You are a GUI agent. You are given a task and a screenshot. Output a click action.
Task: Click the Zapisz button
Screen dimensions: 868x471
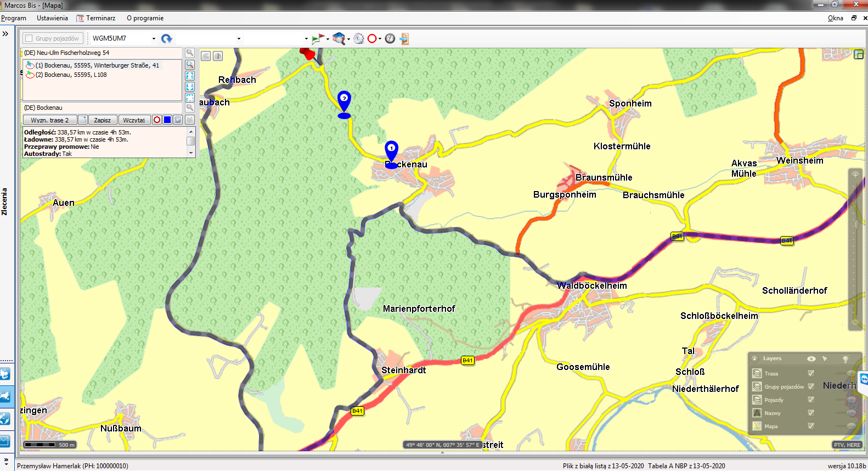click(x=103, y=120)
